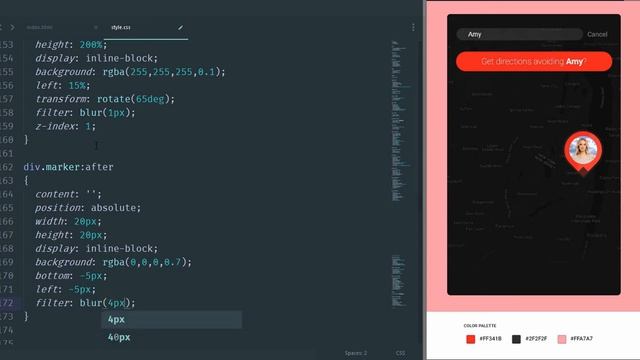Viewport: 640px width, 360px height.
Task: Switch to the index.html tab
Action: tap(40, 27)
